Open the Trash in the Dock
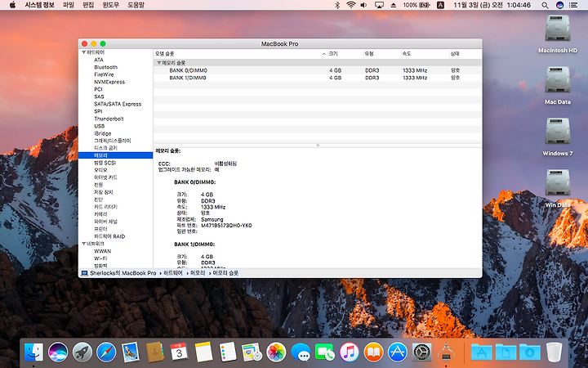The image size is (588, 368). click(555, 352)
